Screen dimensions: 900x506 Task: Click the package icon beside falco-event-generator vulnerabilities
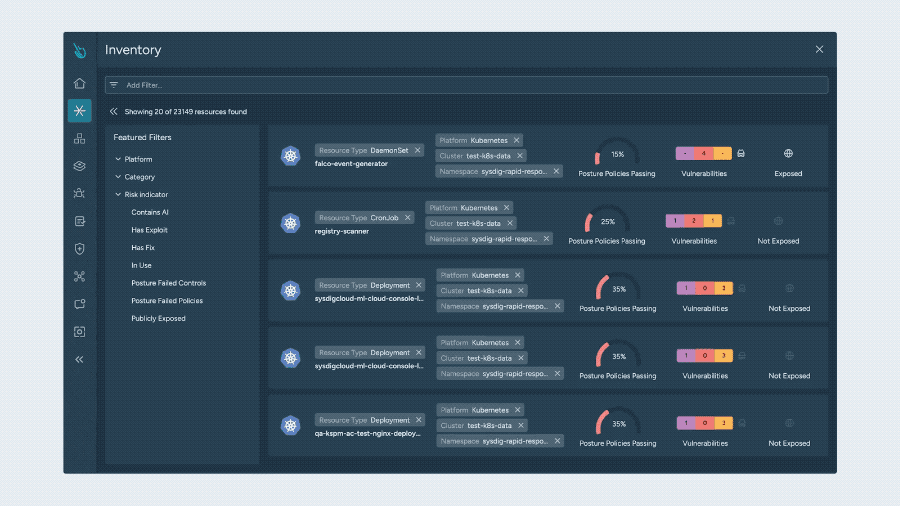pos(741,153)
